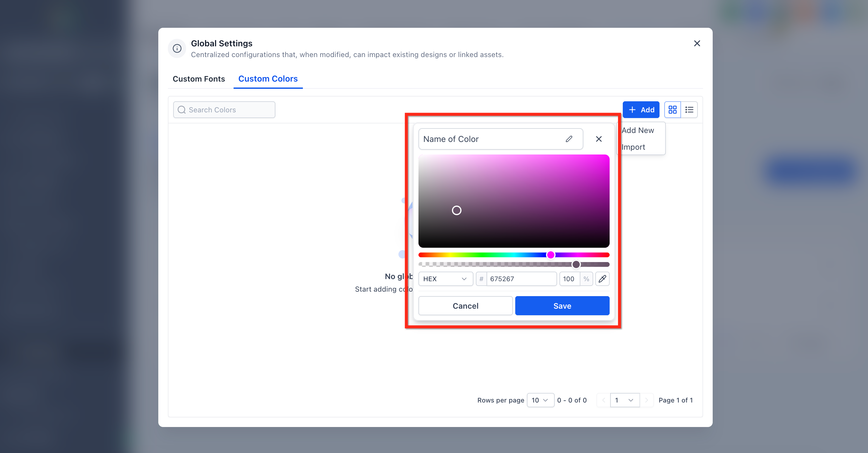The width and height of the screenshot is (868, 453).
Task: Click the blue Add button
Action: [x=641, y=110]
